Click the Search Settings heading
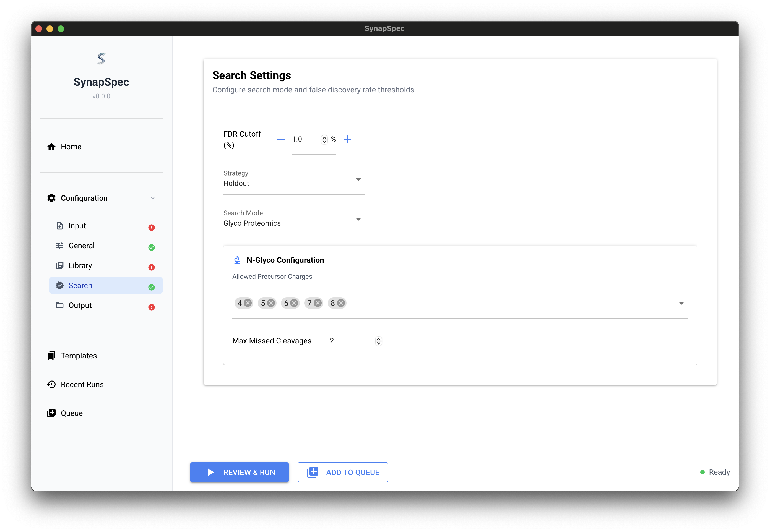This screenshot has width=770, height=532. tap(252, 75)
